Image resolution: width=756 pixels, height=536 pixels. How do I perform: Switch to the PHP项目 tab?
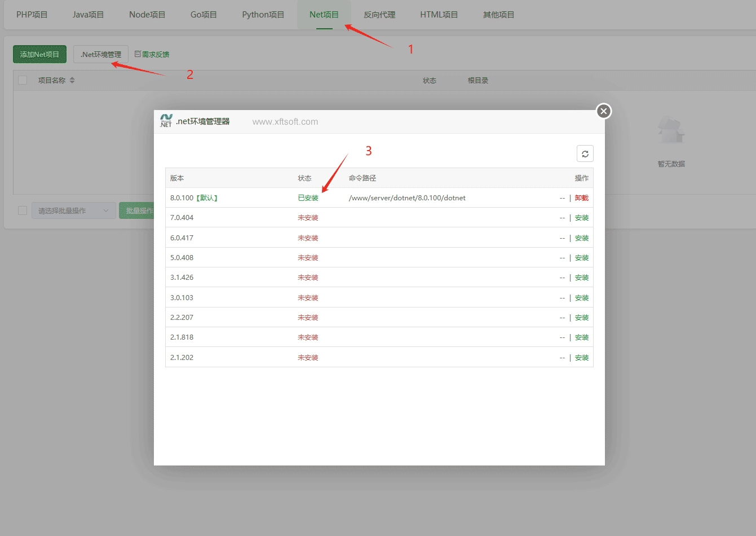tap(32, 15)
